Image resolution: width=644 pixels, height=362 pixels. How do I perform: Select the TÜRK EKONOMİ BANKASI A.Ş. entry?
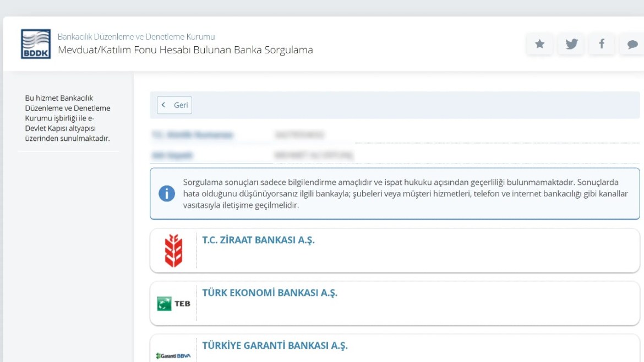coord(270,293)
